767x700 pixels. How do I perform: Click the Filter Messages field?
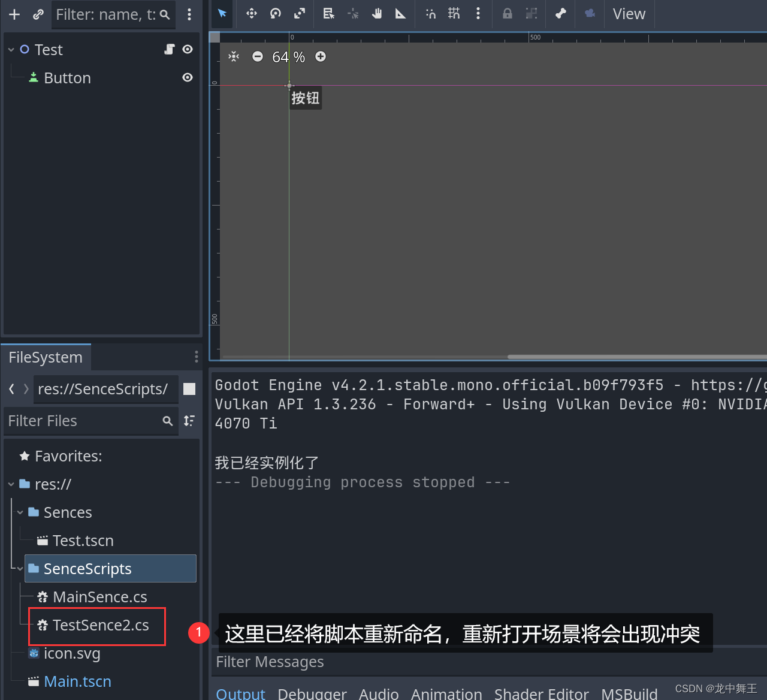tap(488, 662)
